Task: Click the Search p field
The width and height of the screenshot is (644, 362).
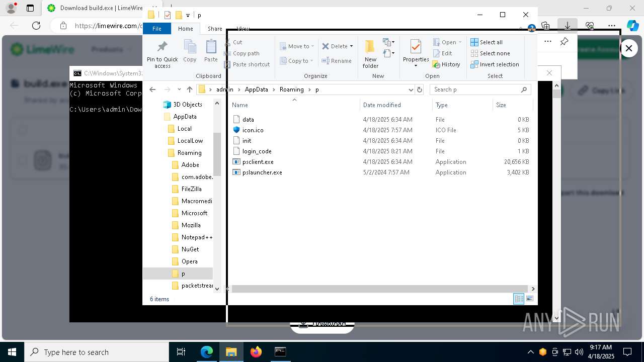Action: point(480,89)
